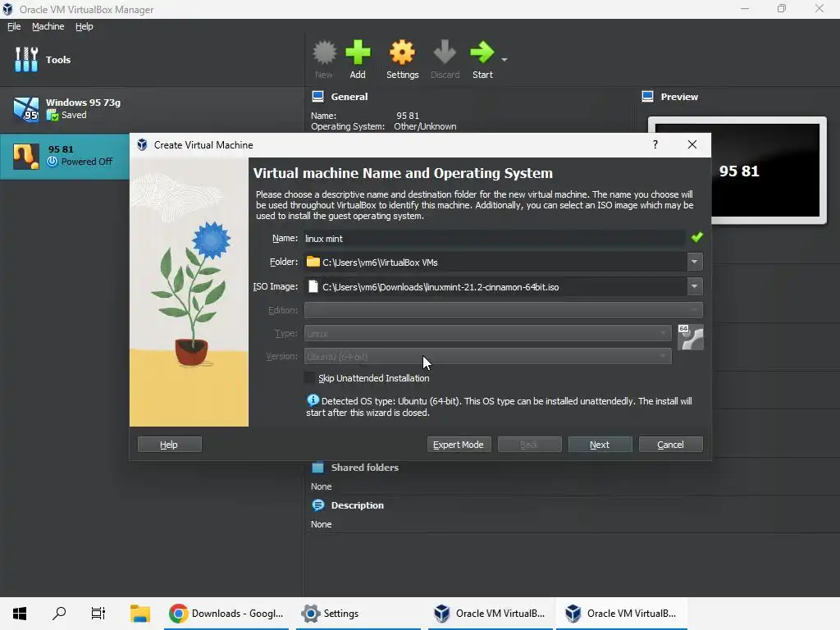Click the ISO Image path field
The height and width of the screenshot is (630, 840).
click(x=495, y=286)
